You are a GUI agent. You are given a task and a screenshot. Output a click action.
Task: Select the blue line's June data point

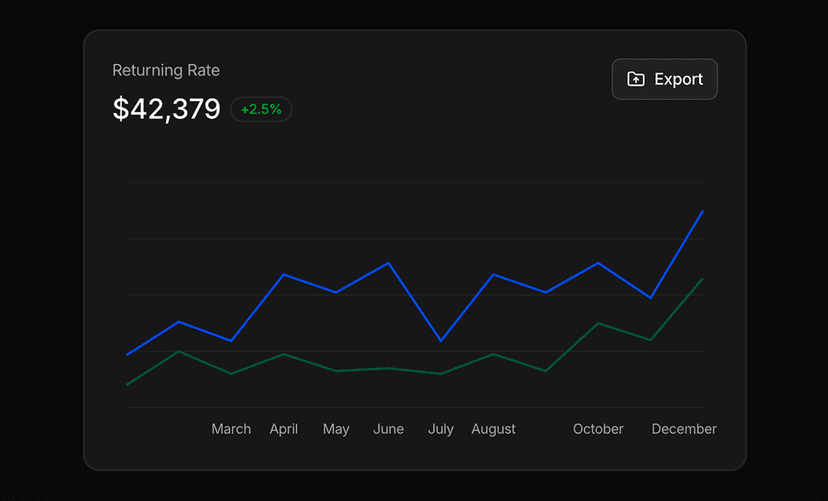(388, 263)
